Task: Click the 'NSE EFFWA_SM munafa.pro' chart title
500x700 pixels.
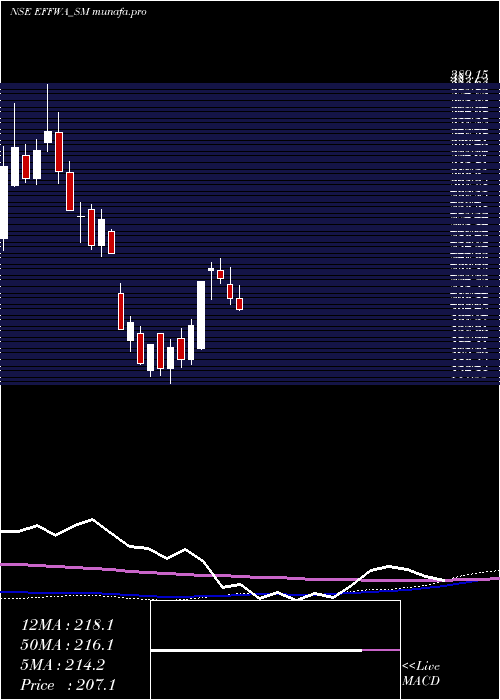Action: [78, 12]
